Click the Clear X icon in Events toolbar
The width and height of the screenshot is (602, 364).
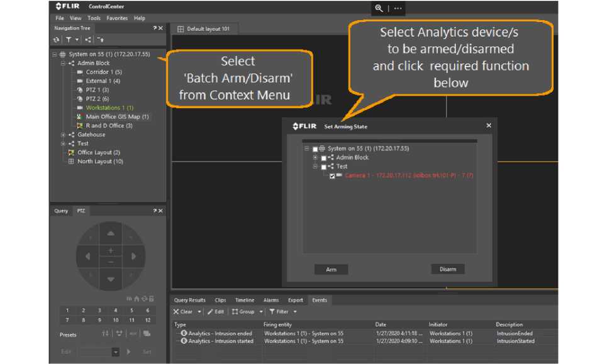click(x=177, y=312)
